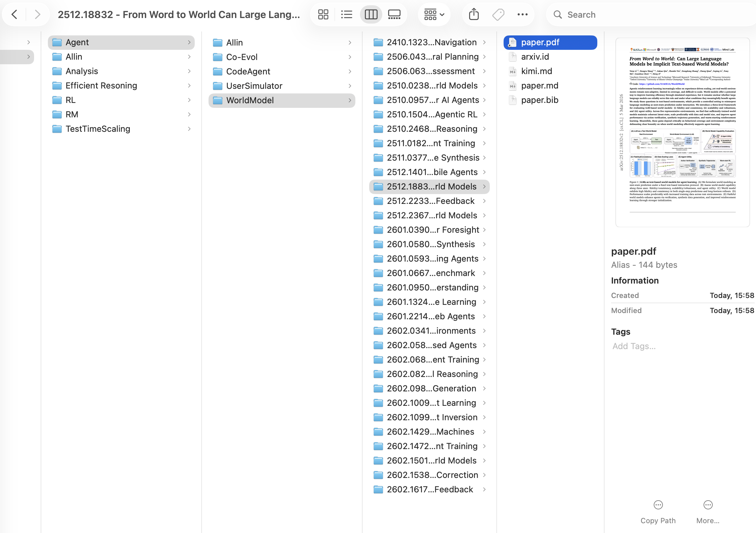Open the UserSimulator folder
The height and width of the screenshot is (533, 756).
coord(282,86)
